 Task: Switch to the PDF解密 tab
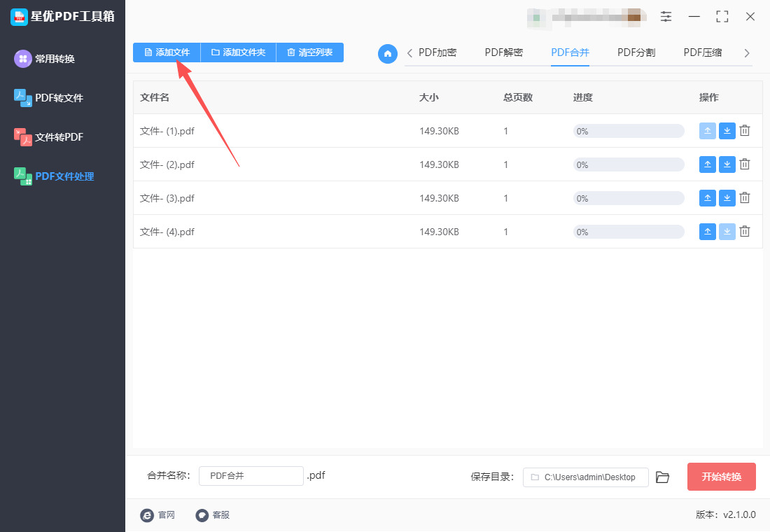504,52
